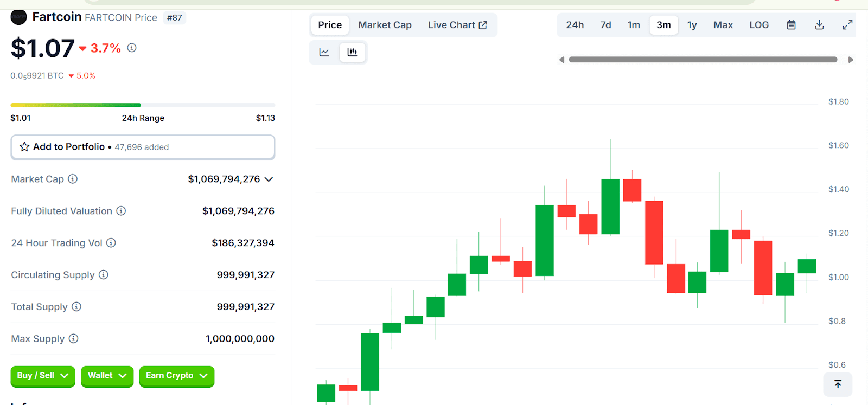Toggle LOG scale on chart
The height and width of the screenshot is (405, 868).
759,25
